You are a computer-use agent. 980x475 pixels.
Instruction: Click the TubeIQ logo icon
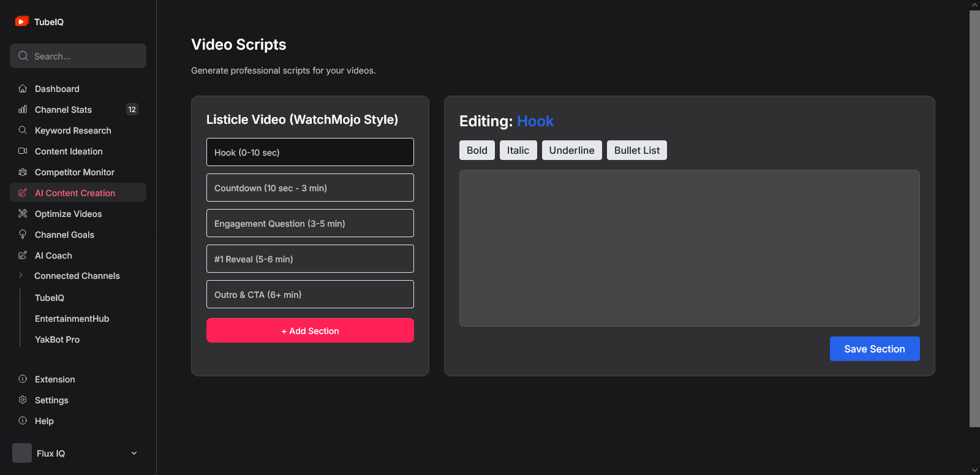pyautogui.click(x=22, y=21)
